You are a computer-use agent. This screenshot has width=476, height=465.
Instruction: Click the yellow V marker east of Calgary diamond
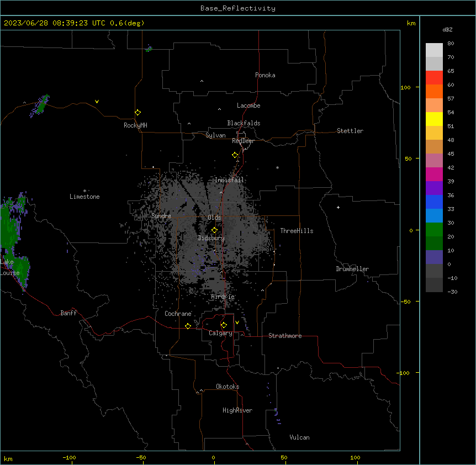237,323
